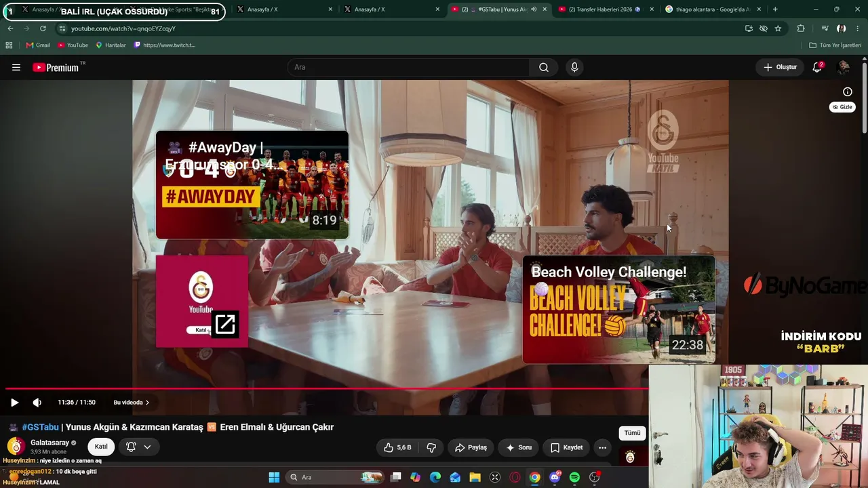Close the 'Transfer Haberleri 2026' tab
Viewport: 868px width, 488px height.
pos(652,9)
